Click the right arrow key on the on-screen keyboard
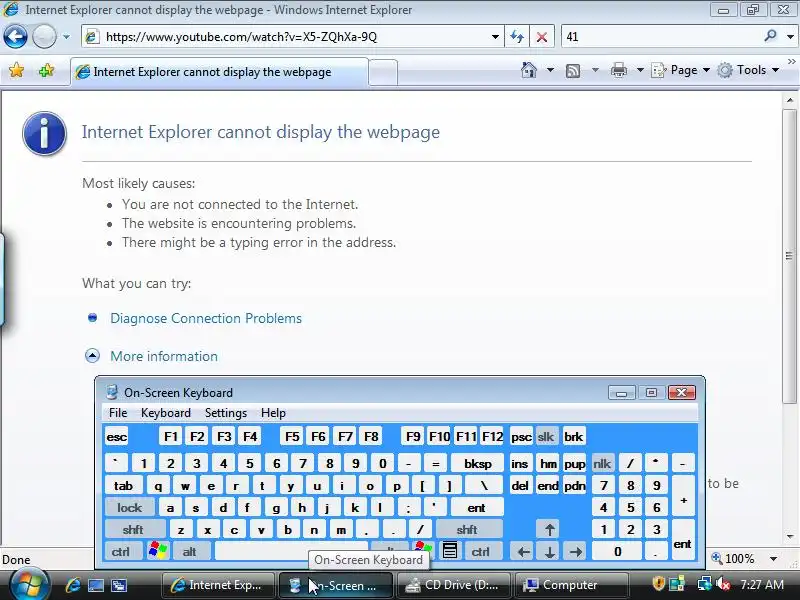This screenshot has width=800, height=600. [x=576, y=552]
